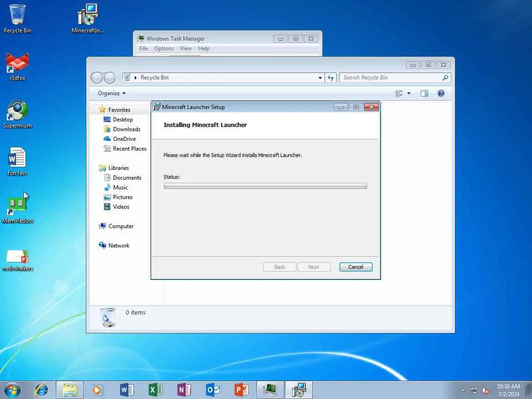Viewport: 532px width, 399px height.
Task: Show hidden tray icons arrow
Action: 463,391
